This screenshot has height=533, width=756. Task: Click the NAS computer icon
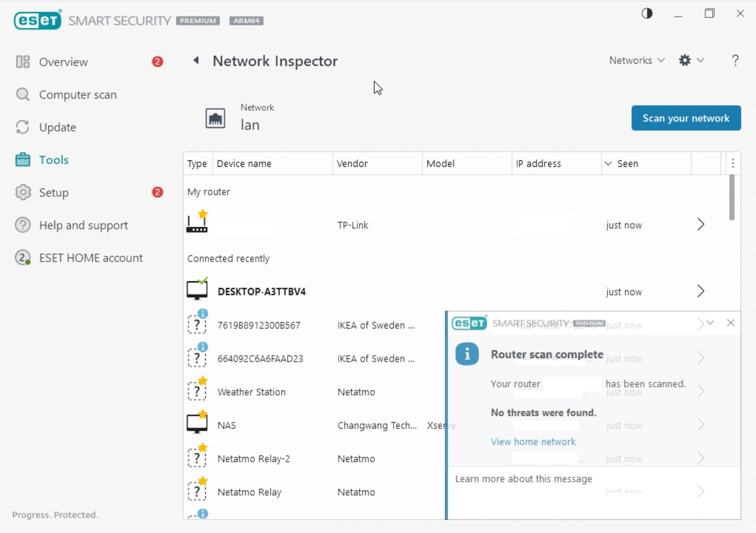pyautogui.click(x=197, y=422)
